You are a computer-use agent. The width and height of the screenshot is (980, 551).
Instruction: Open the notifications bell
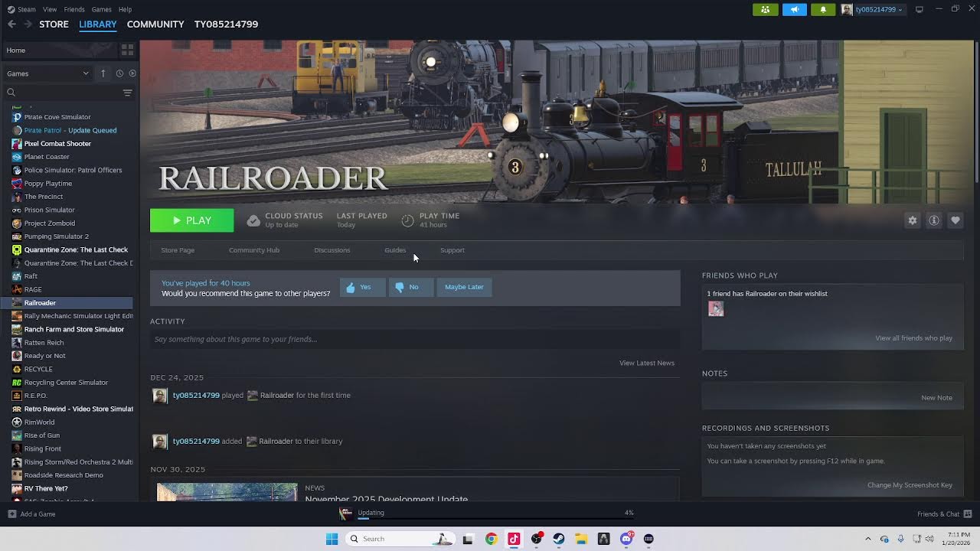point(823,9)
